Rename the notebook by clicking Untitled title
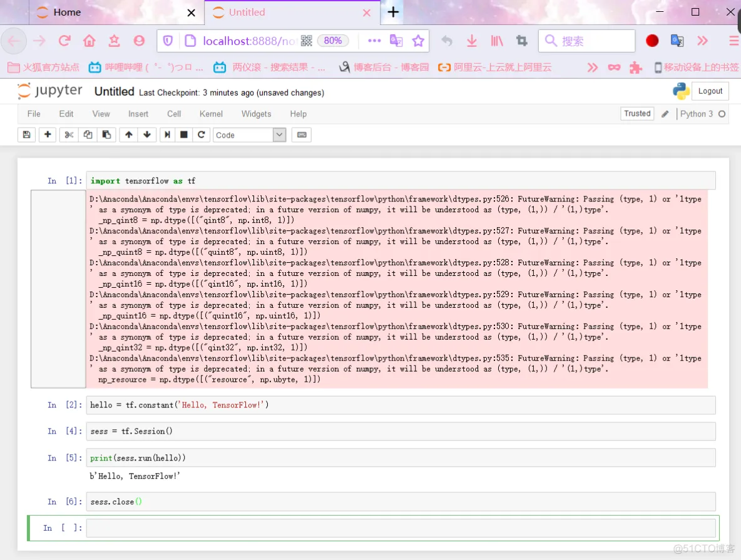Viewport: 741px width, 560px height. click(115, 92)
